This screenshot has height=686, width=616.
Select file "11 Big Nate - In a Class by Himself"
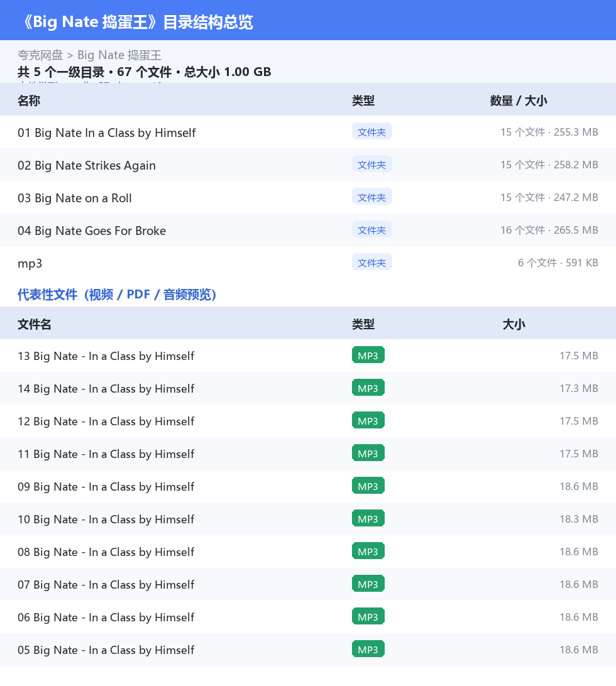106,454
